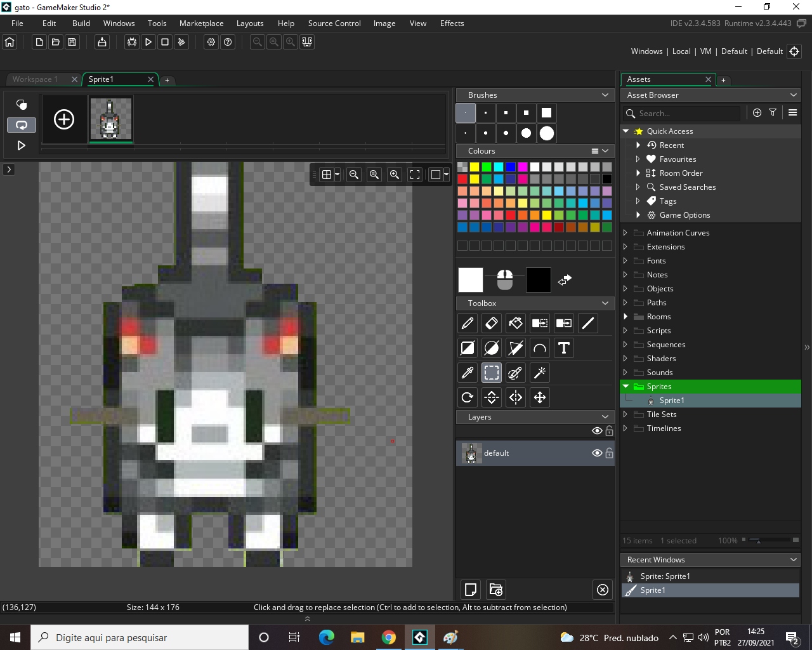
Task: Switch to the Workspace 1 tab
Action: 37,79
